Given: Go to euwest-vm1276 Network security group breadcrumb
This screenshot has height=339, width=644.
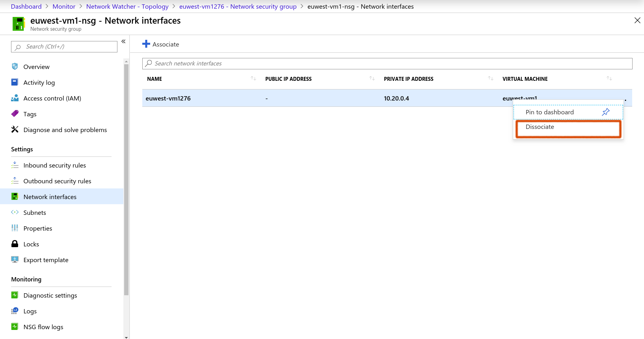Looking at the screenshot, I should point(238,6).
